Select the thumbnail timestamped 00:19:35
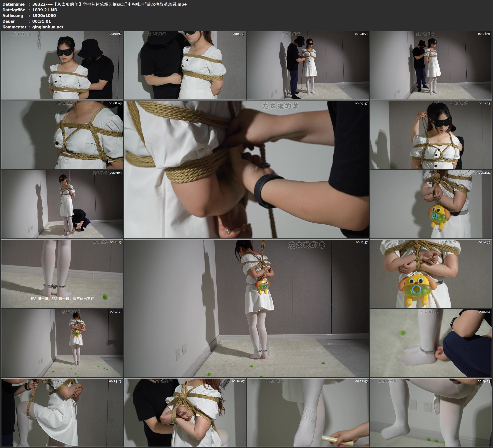 [x=431, y=274]
